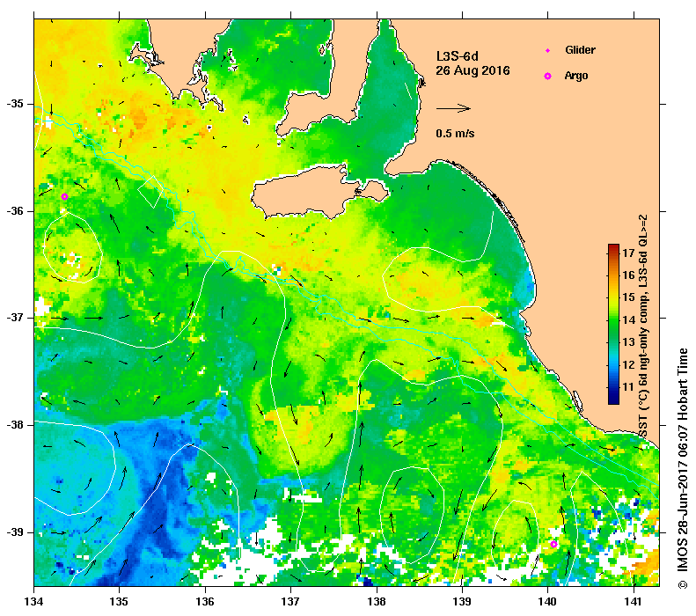Click colorbar value '13'
This screenshot has height=616, width=696.
click(628, 342)
